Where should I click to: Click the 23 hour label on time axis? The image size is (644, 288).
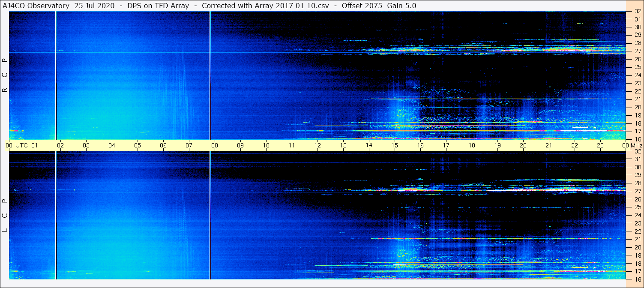pyautogui.click(x=600, y=145)
